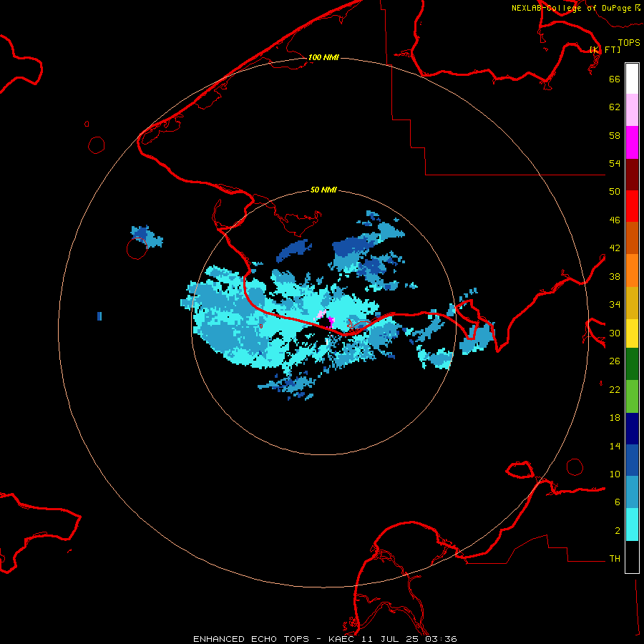
Task: Click the 46 value on the scale
Action: [615, 220]
